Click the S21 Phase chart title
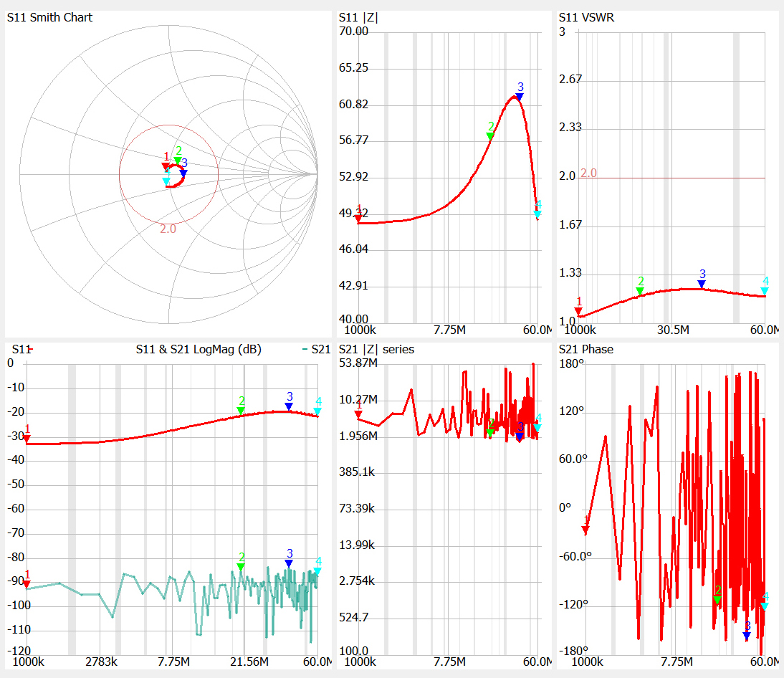This screenshot has width=784, height=678. pyautogui.click(x=585, y=350)
